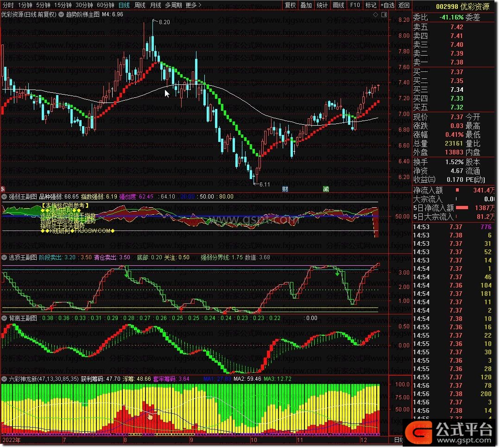This screenshot has height=448, width=500.
Task: Click the month 8 marker on timeline
Action: (125, 440)
